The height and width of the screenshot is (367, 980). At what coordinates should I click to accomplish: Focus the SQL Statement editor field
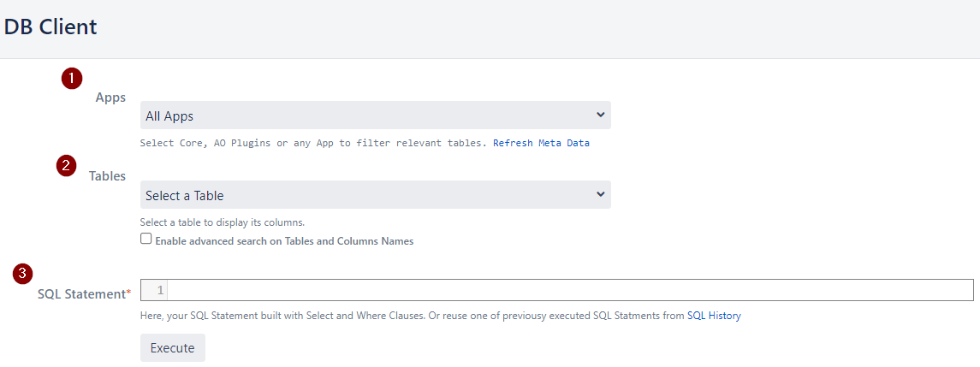[570, 290]
